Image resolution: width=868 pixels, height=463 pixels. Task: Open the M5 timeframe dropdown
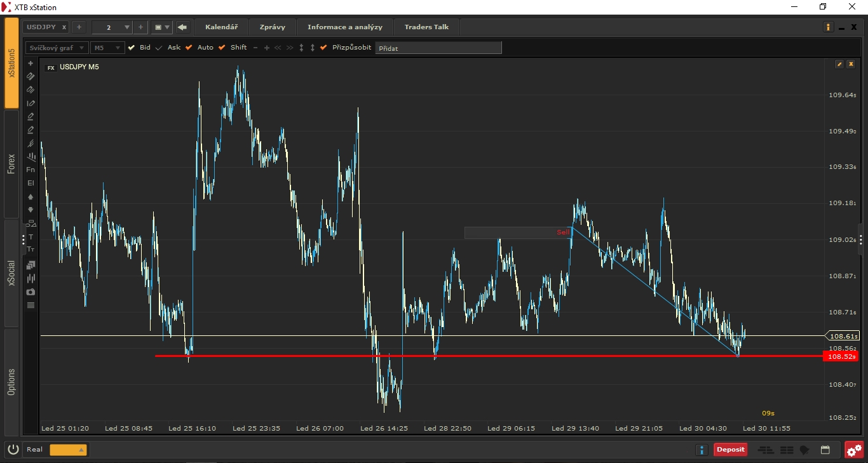pos(107,48)
